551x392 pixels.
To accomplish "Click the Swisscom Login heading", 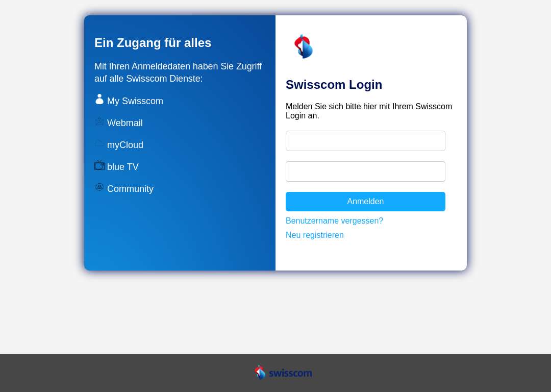I will pos(334,85).
